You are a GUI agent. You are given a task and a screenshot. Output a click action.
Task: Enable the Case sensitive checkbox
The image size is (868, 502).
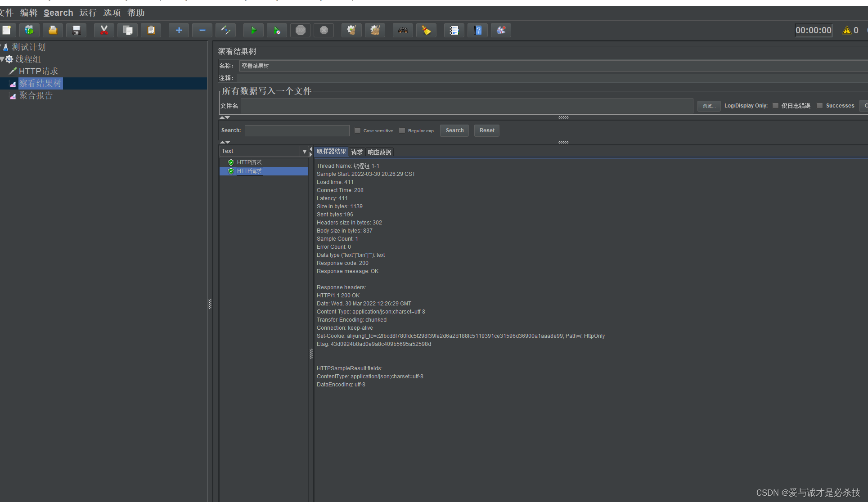point(357,130)
